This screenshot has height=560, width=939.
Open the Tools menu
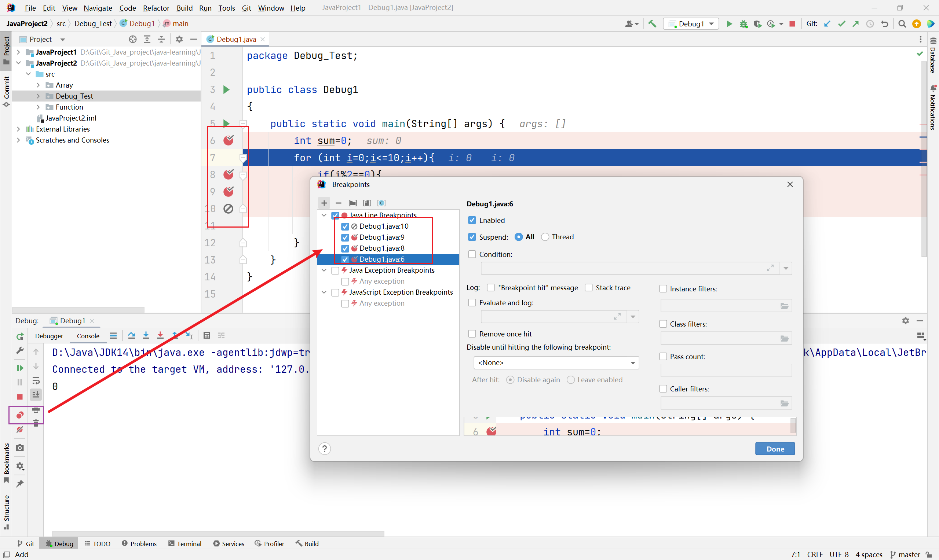click(x=227, y=8)
